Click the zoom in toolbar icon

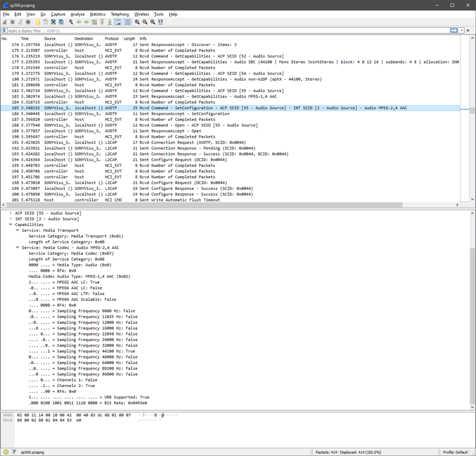coord(137,22)
